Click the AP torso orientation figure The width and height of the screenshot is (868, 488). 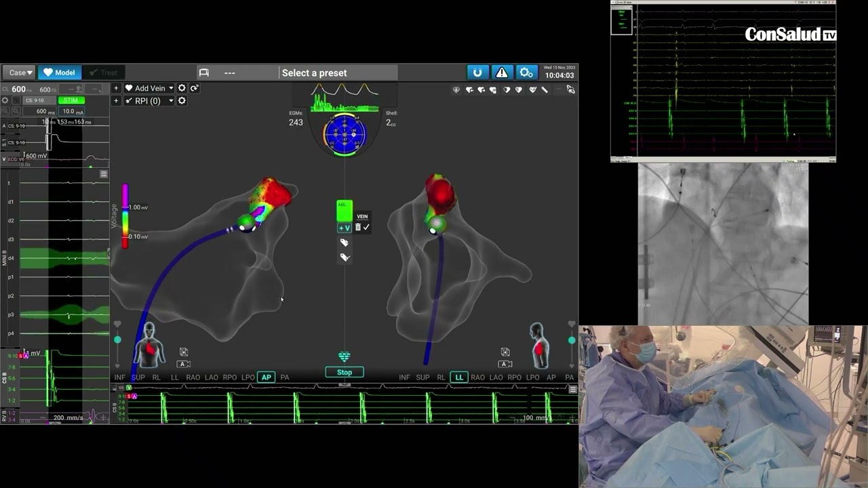[149, 346]
